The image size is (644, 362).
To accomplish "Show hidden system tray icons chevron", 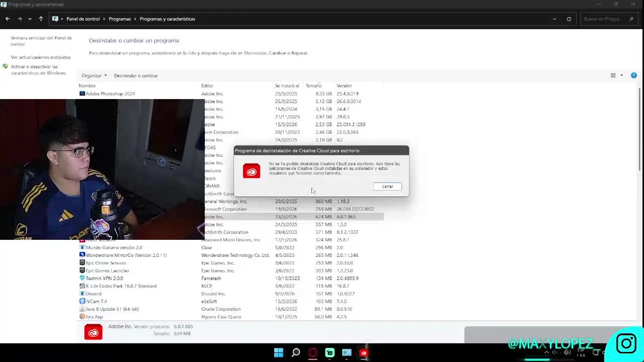I will click(x=546, y=352).
